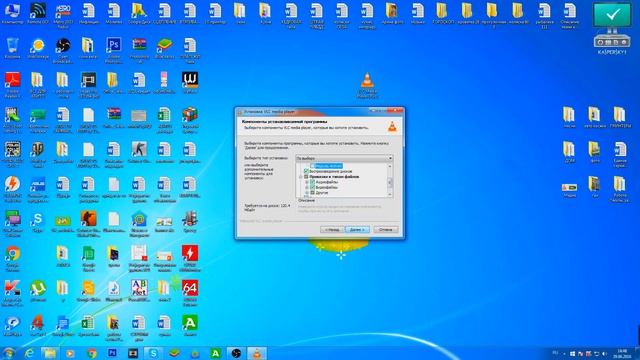Expand the 'Другие' tree node

click(307, 193)
